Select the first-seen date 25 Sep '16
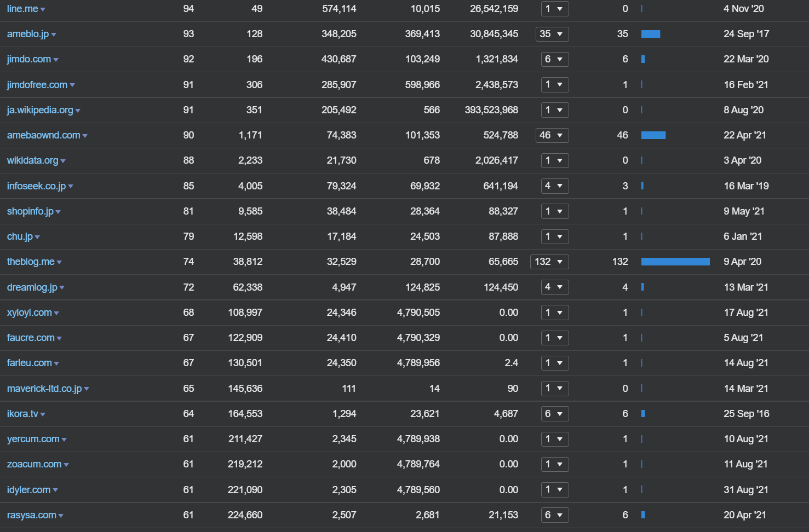Screen dimensions: 809x532 coord(746,414)
